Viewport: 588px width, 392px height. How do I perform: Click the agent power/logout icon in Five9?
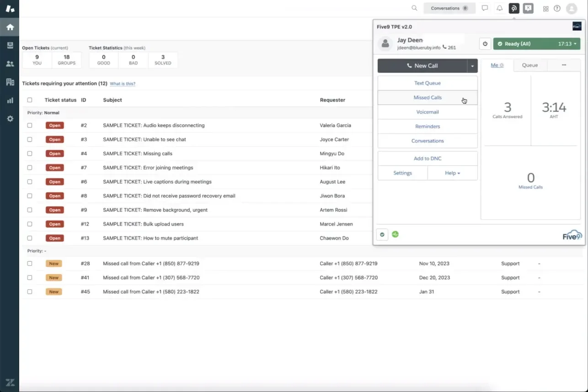click(x=485, y=43)
